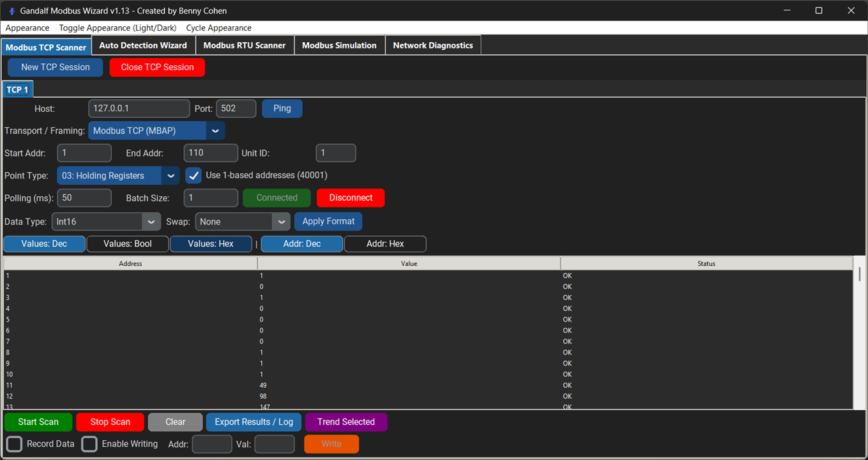Image resolution: width=868 pixels, height=460 pixels.
Task: Click the write Addr input field
Action: coord(212,444)
